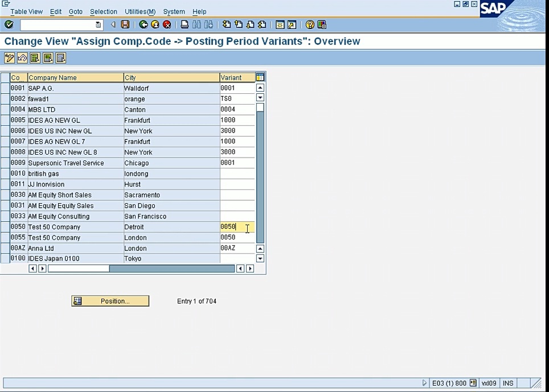Click the Find Next binoculars-plus icon
Viewport: 549px width, 392px height.
tap(208, 24)
